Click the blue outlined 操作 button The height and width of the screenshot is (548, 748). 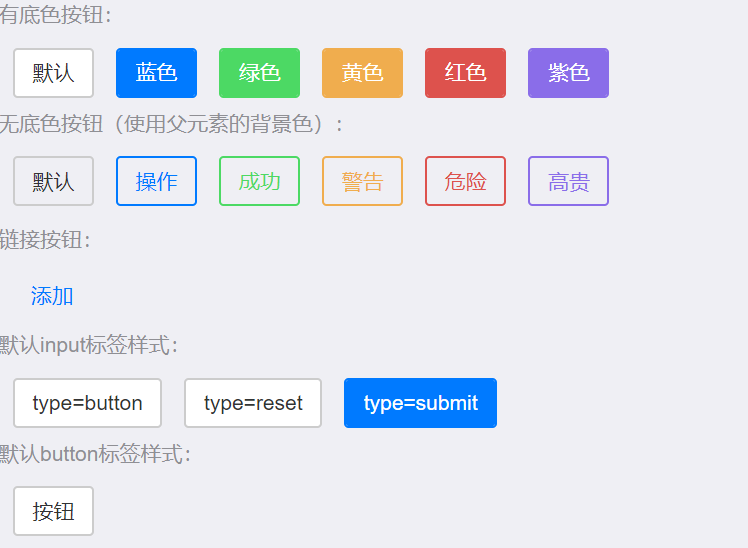pos(156,181)
